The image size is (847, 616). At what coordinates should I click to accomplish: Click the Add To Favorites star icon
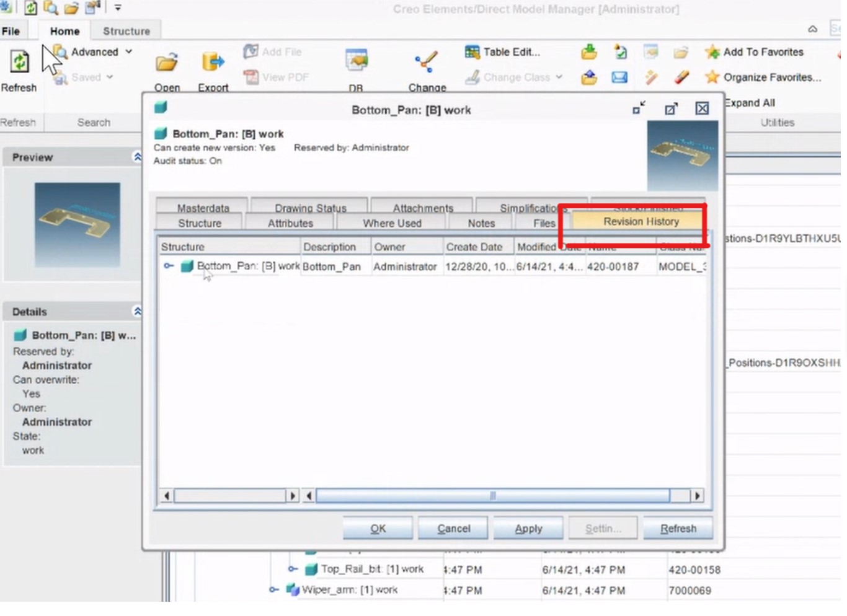click(x=712, y=52)
